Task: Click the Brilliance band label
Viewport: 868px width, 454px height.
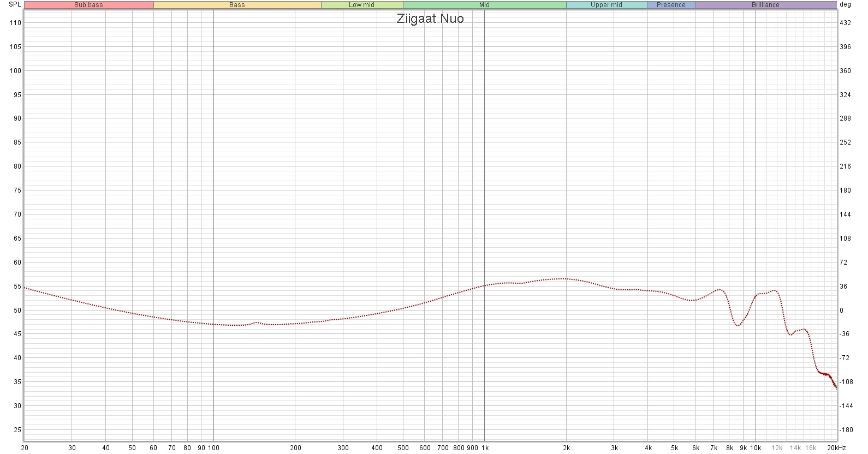Action: pos(765,5)
